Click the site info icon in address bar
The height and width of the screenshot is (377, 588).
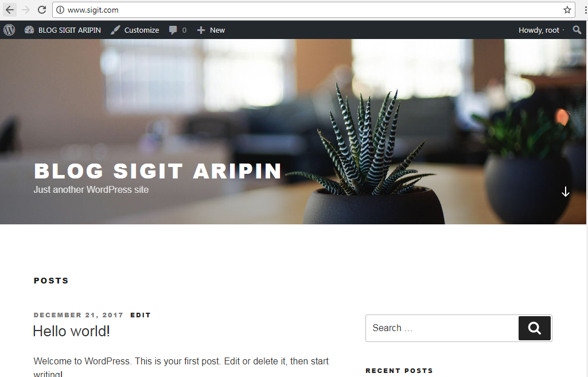(x=60, y=10)
